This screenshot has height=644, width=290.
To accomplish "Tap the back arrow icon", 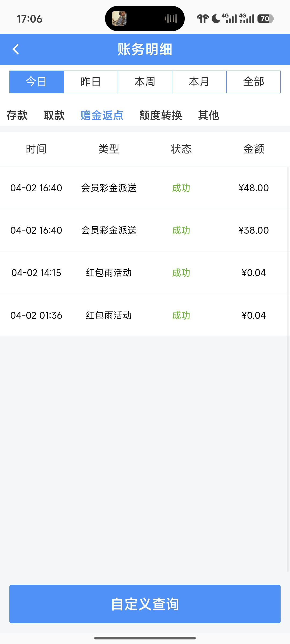I will [16, 49].
